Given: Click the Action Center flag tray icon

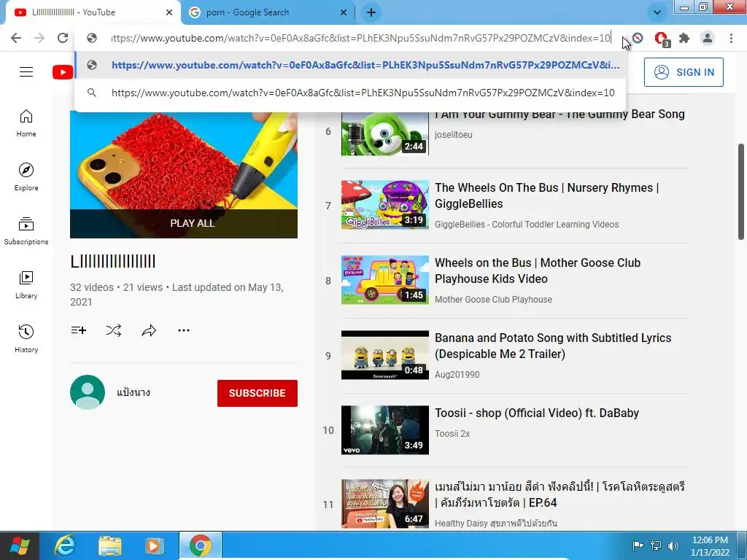Looking at the screenshot, I should pyautogui.click(x=638, y=545).
